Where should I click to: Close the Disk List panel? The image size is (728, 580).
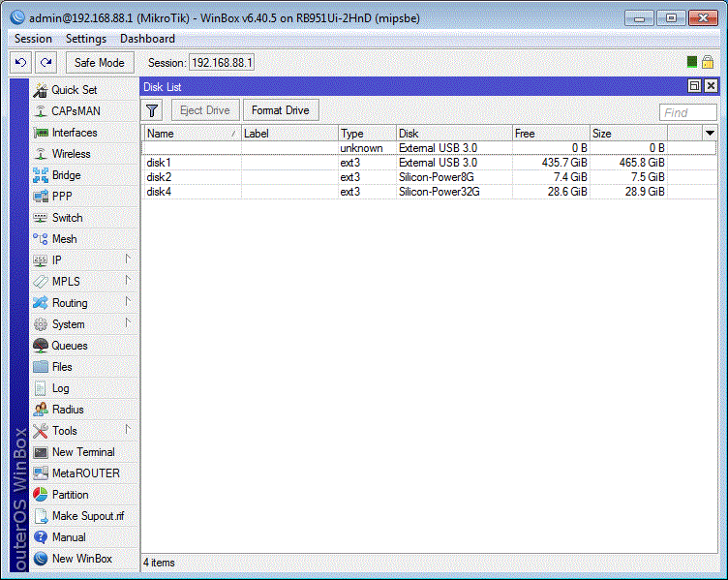711,86
